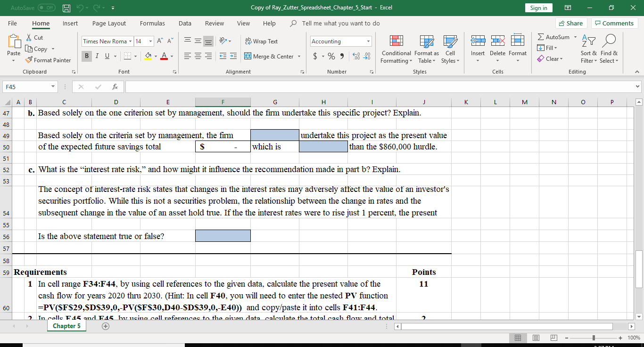The image size is (644, 347).
Task: Click the Chapter 5 sheet tab
Action: [x=66, y=326]
